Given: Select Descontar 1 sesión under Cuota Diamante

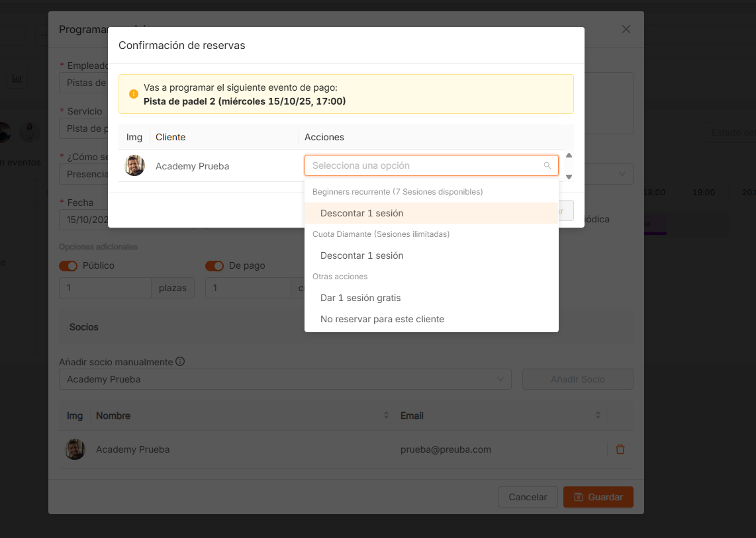Looking at the screenshot, I should pos(361,255).
